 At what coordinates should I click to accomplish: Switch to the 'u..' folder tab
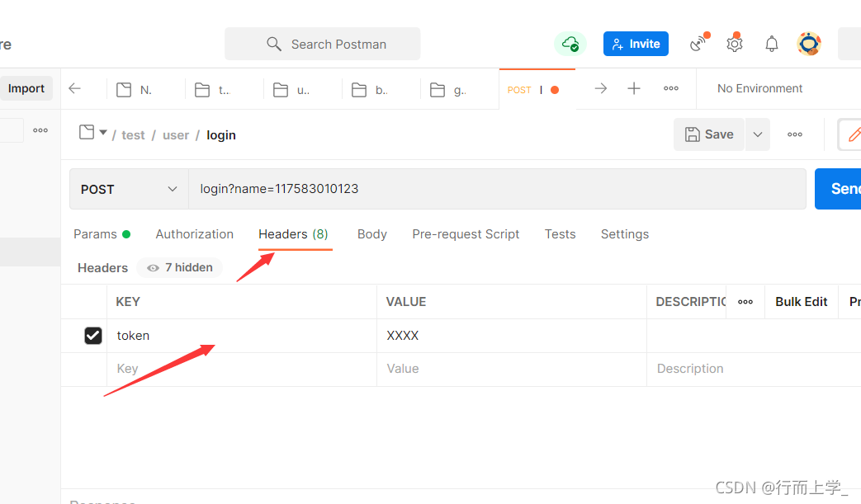click(x=291, y=89)
